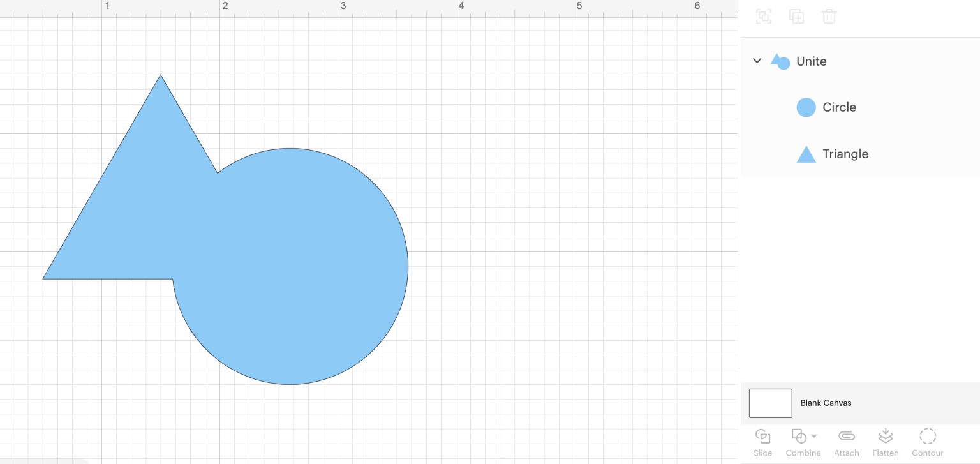The image size is (980, 464).
Task: Open the Combine dropdown arrow
Action: coord(813,436)
